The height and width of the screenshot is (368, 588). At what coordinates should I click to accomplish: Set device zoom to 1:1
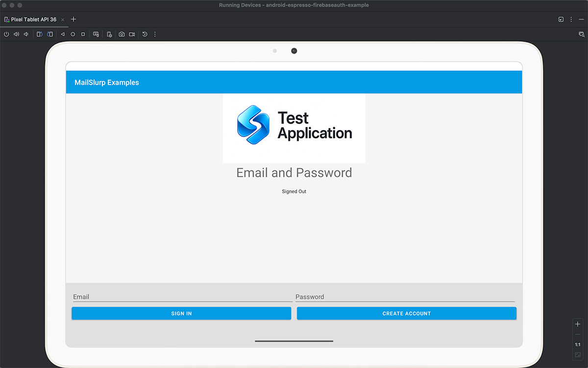pyautogui.click(x=578, y=345)
